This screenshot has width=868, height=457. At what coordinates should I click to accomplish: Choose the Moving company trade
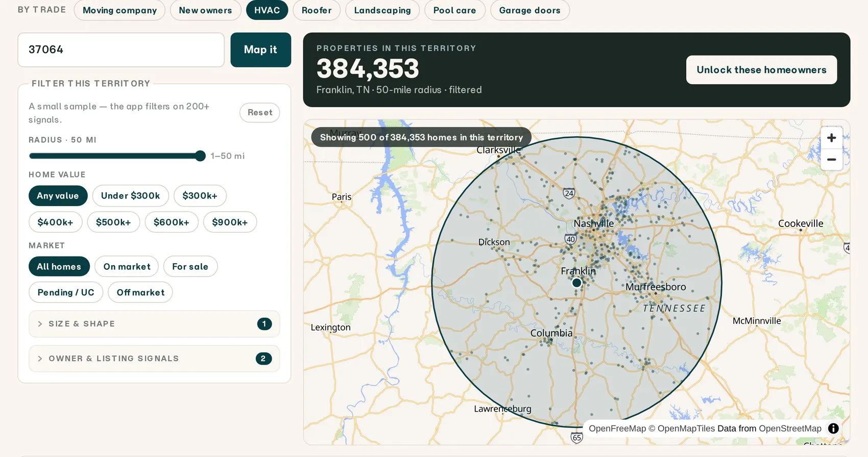point(119,10)
